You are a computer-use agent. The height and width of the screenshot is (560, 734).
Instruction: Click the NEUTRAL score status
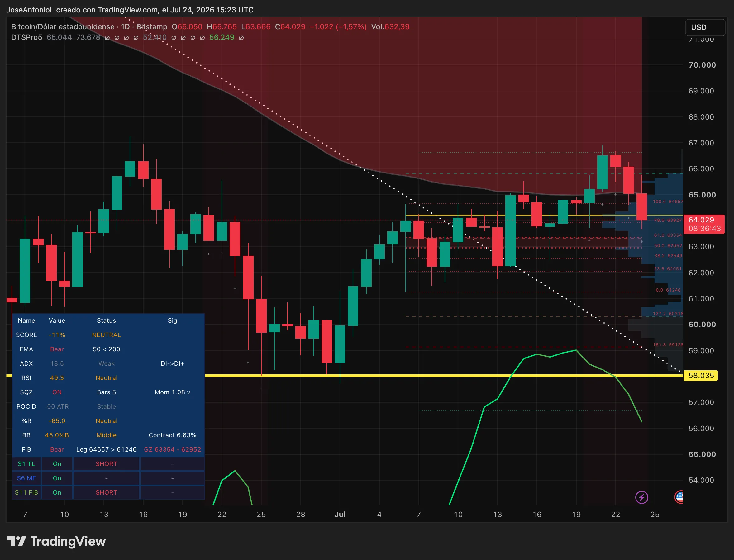pos(106,335)
